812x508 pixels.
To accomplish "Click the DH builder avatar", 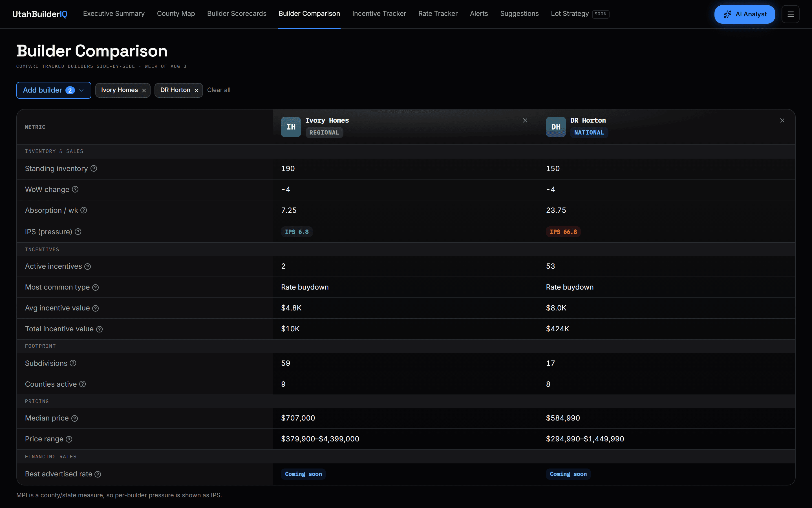I will coord(556,127).
